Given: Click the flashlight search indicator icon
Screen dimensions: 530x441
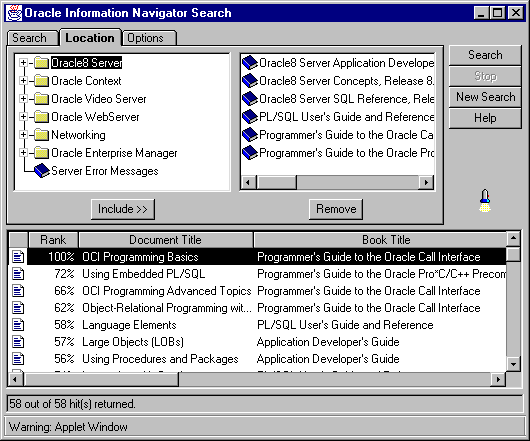Looking at the screenshot, I should 485,201.
